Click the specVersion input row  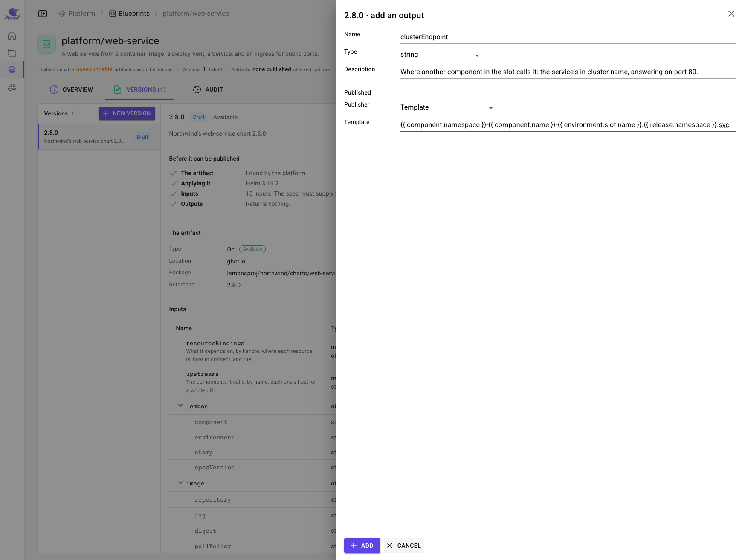[x=252, y=468]
